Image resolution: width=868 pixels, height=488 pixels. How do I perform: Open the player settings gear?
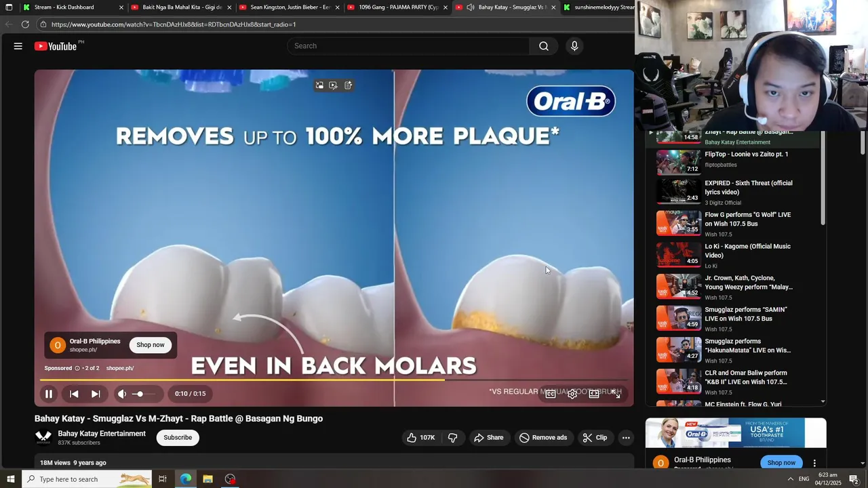572,394
